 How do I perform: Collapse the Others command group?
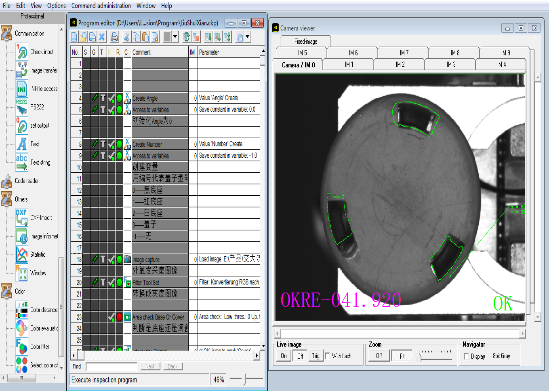click(x=6, y=199)
